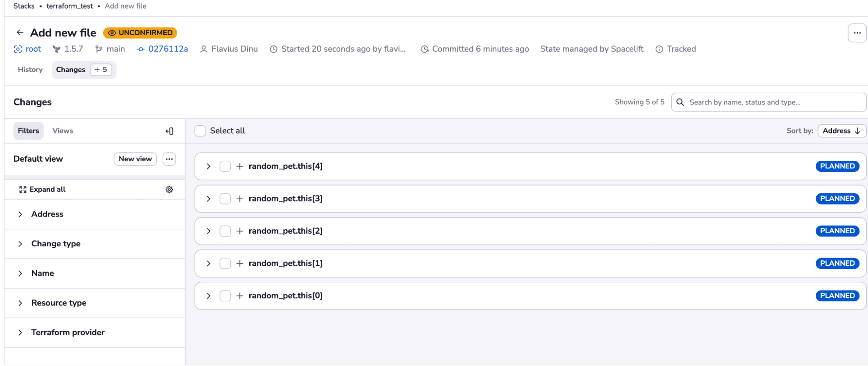868x366 pixels.
Task: Click the root commit icon
Action: coord(18,49)
